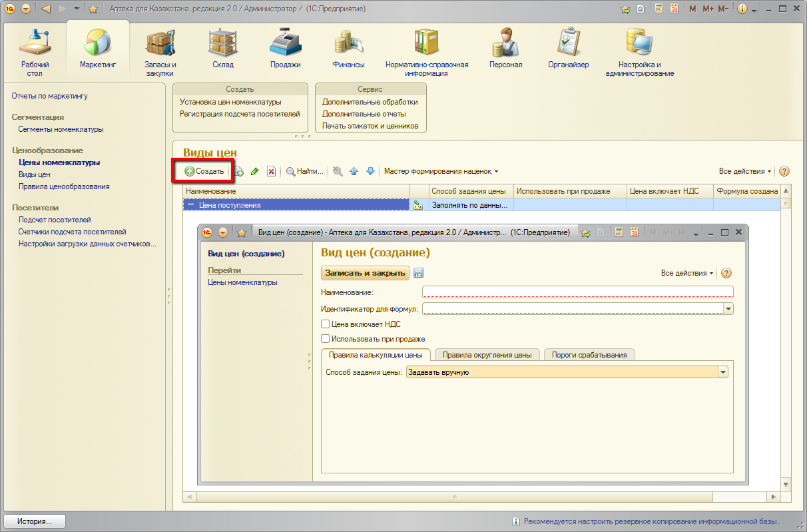Open the Идентификатор для формул dropdown arrow
This screenshot has height=532, width=807.
click(728, 309)
